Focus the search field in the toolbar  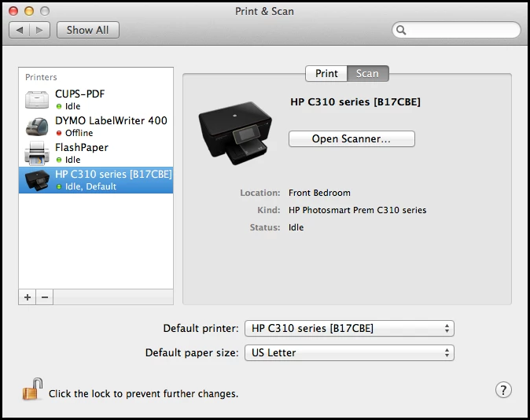pos(456,30)
